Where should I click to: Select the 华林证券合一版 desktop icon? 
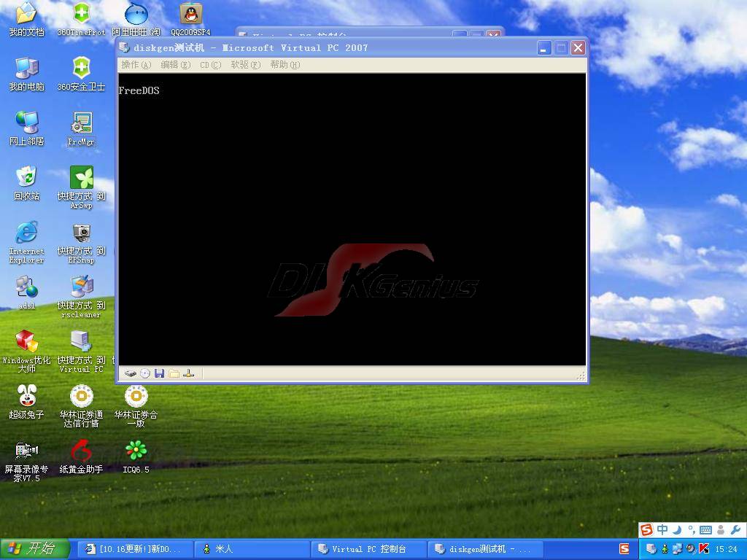pos(136,406)
